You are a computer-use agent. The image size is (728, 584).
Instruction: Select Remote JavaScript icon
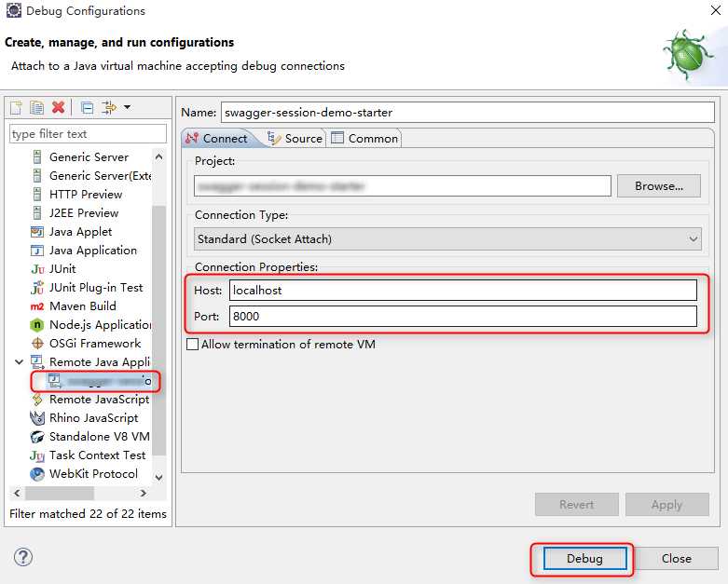pyautogui.click(x=37, y=400)
